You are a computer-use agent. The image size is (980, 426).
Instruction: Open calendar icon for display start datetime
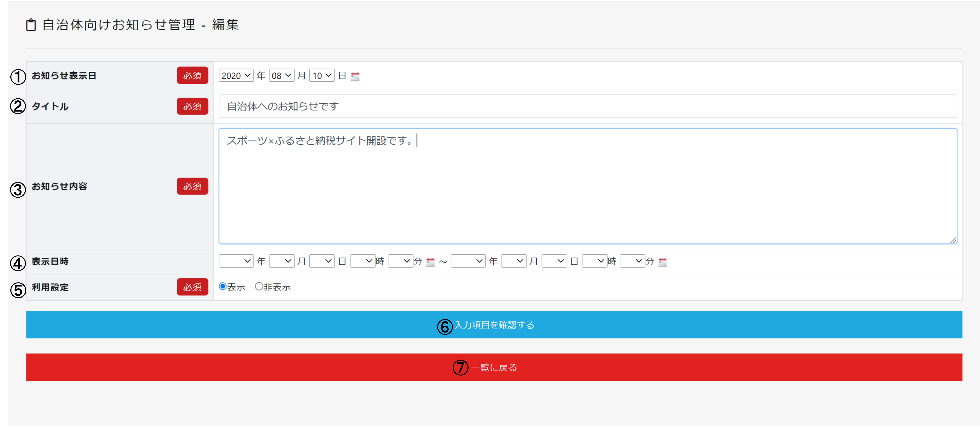pyautogui.click(x=430, y=262)
